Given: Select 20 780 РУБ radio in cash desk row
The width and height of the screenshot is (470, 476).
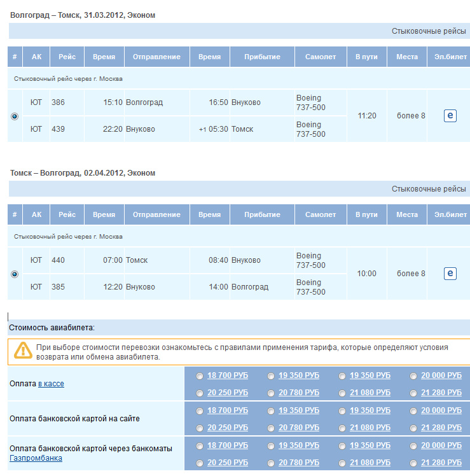Looking at the screenshot, I should click(271, 393).
